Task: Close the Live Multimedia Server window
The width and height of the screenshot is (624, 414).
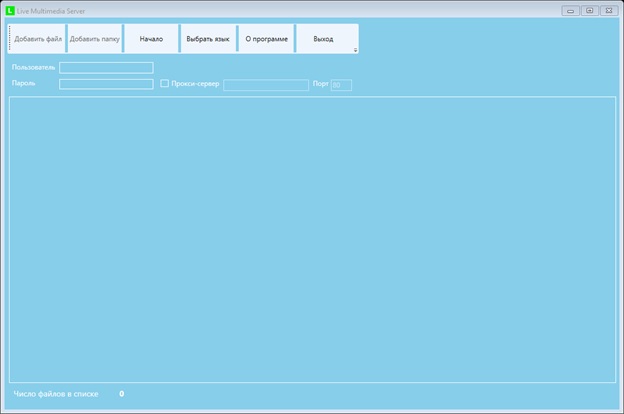Action: [x=609, y=11]
